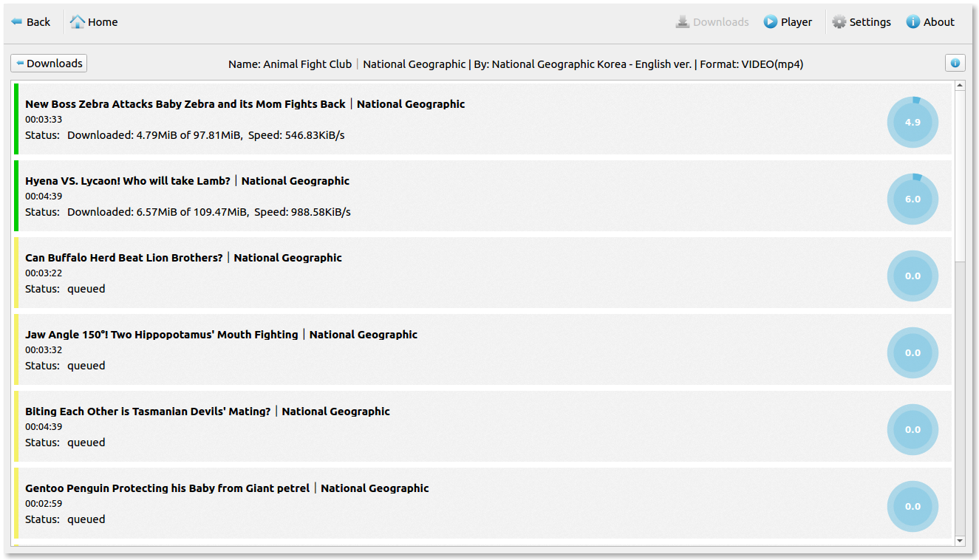Select the Hyena VS. Lycaon download row

coord(443,196)
